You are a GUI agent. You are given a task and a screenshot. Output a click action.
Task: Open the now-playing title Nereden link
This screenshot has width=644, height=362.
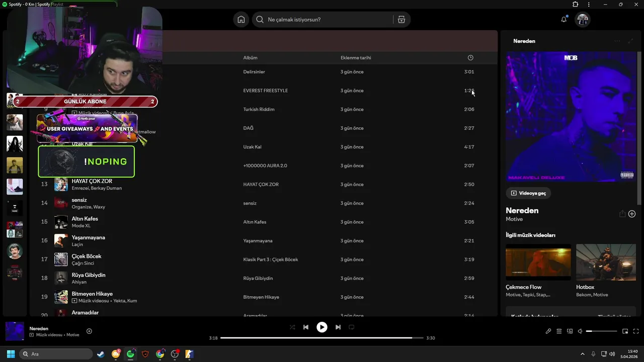click(39, 328)
